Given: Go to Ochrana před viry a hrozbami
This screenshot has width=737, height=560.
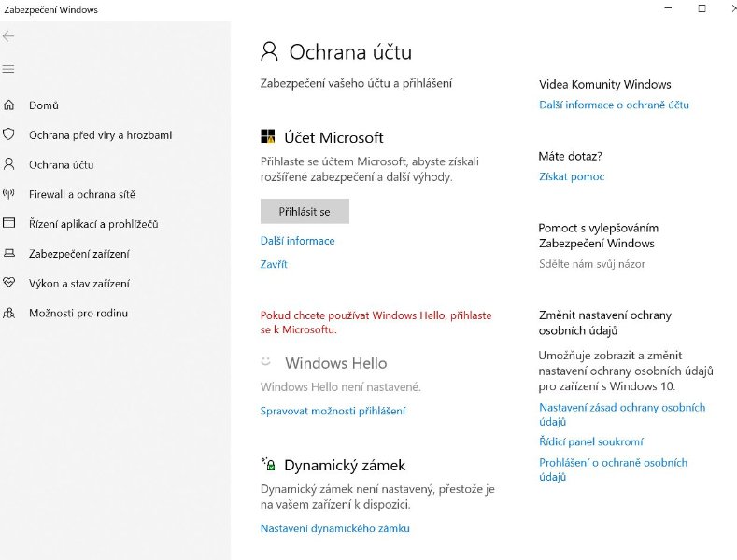Looking at the screenshot, I should point(101,135).
